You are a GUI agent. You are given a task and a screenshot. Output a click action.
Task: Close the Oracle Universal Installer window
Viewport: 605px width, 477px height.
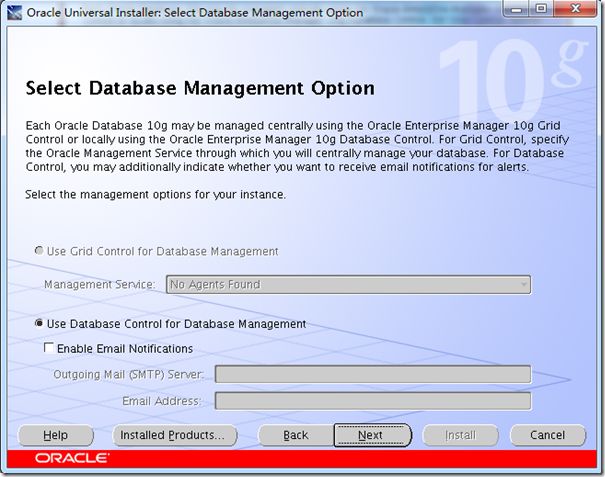pos(575,9)
